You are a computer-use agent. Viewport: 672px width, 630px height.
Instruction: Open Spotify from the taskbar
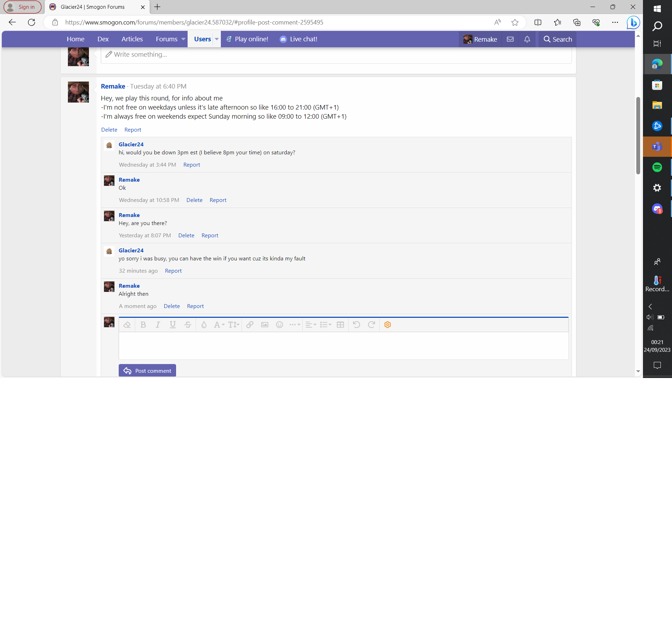click(x=657, y=167)
